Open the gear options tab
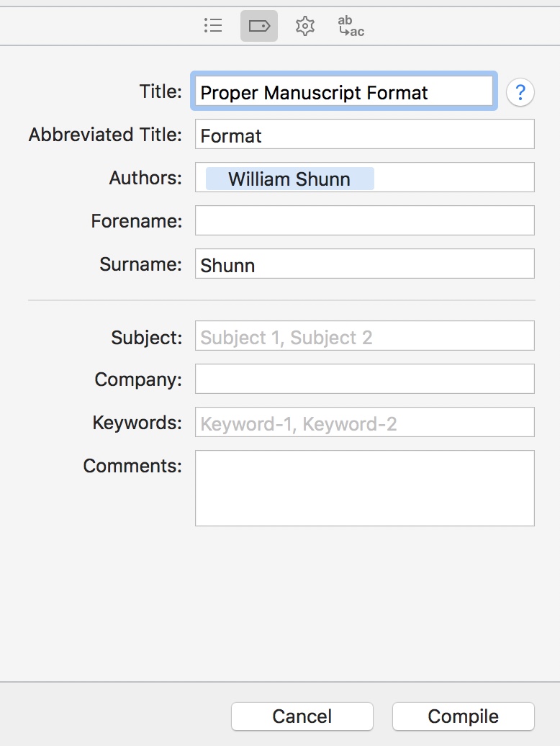Viewport: 560px width, 746px height. [x=304, y=25]
